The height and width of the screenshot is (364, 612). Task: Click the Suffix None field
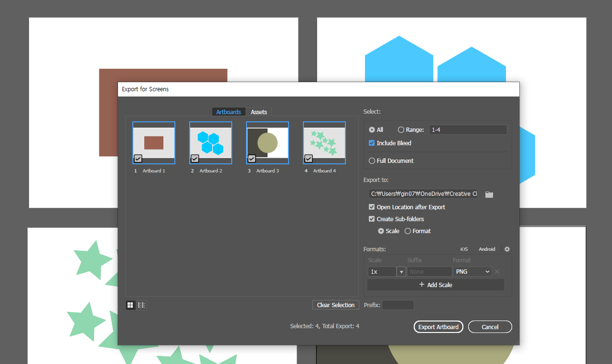click(x=429, y=271)
